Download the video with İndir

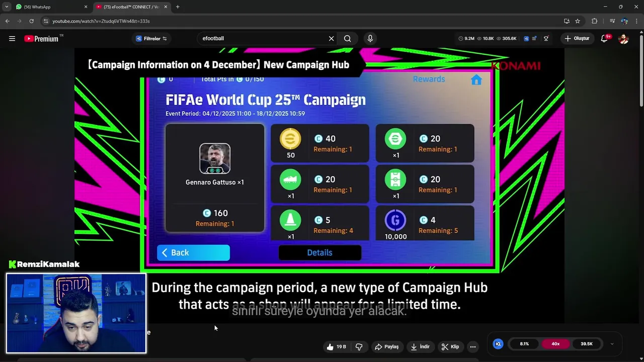[420, 346]
